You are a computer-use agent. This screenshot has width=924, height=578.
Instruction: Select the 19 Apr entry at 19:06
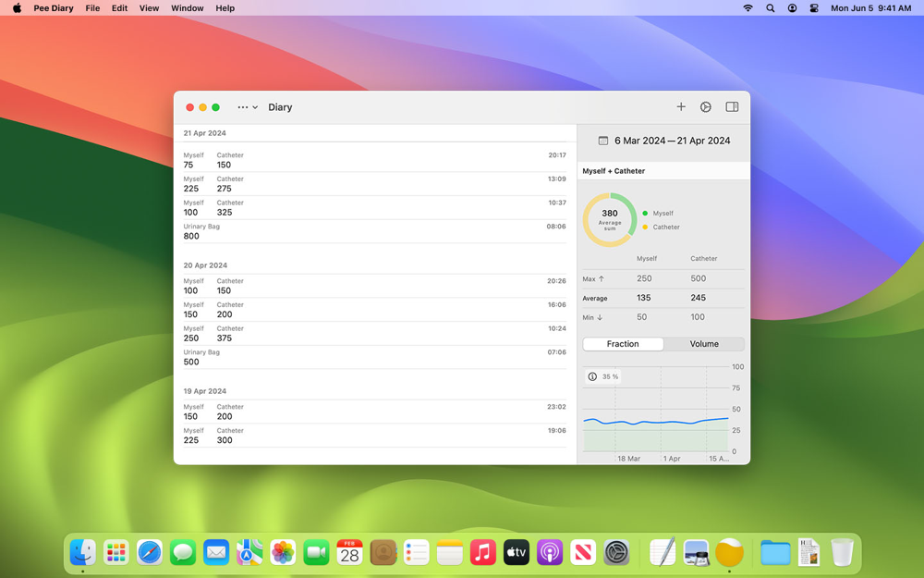pyautogui.click(x=375, y=436)
